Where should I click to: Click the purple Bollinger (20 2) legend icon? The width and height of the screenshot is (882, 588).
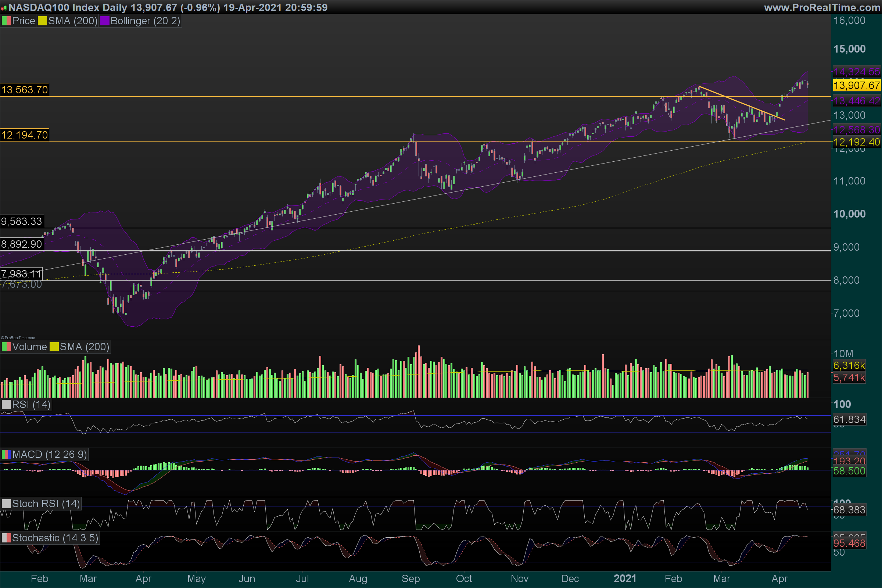coord(105,21)
